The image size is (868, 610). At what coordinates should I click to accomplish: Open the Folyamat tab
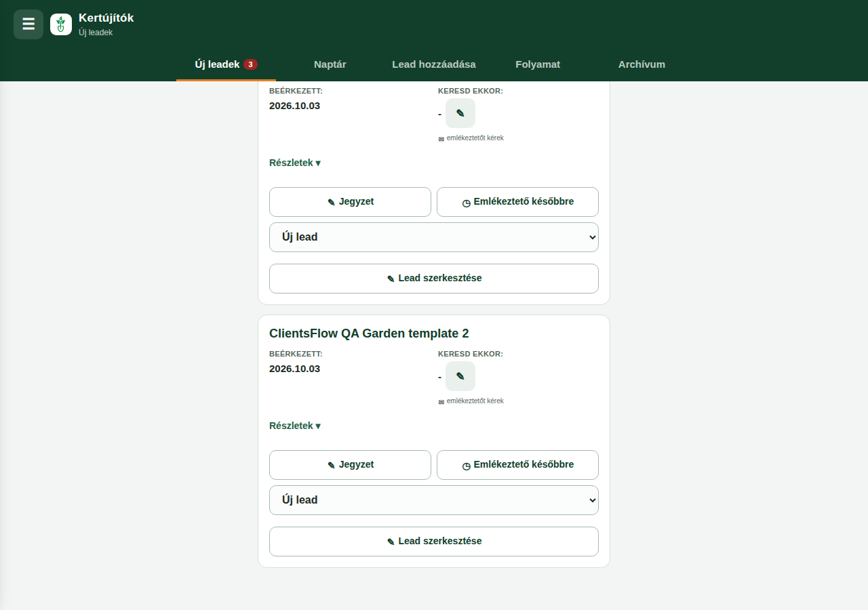[x=538, y=64]
